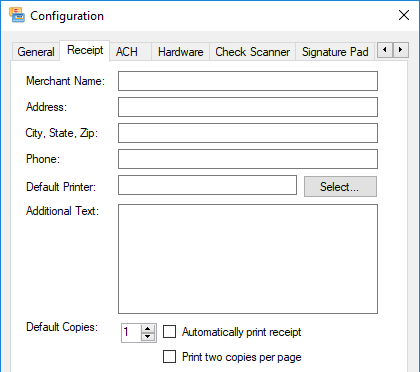The image size is (420, 372).
Task: Close the Configuration dialog
Action: click(x=404, y=15)
